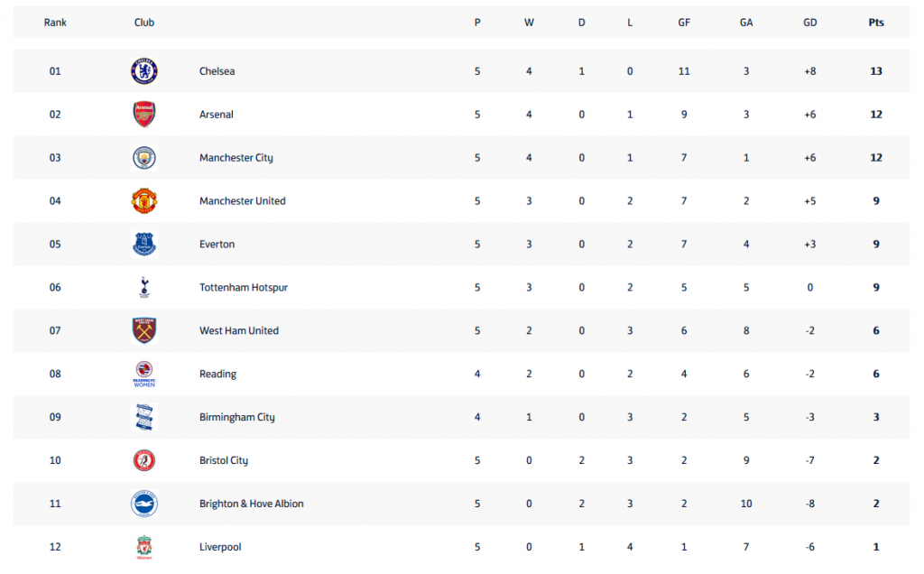Click the Brighton & Hove Albion badge
This screenshot has height=574, width=924.
pyautogui.click(x=143, y=504)
